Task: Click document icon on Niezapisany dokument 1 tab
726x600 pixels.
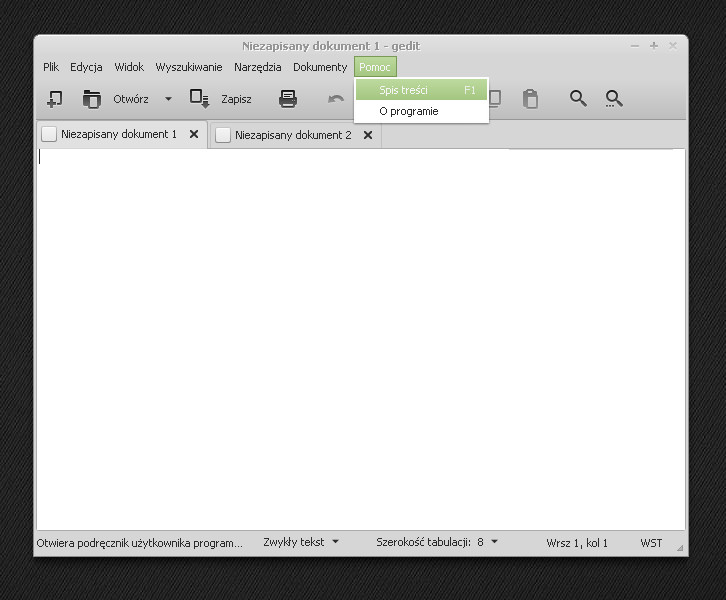Action: [49, 134]
